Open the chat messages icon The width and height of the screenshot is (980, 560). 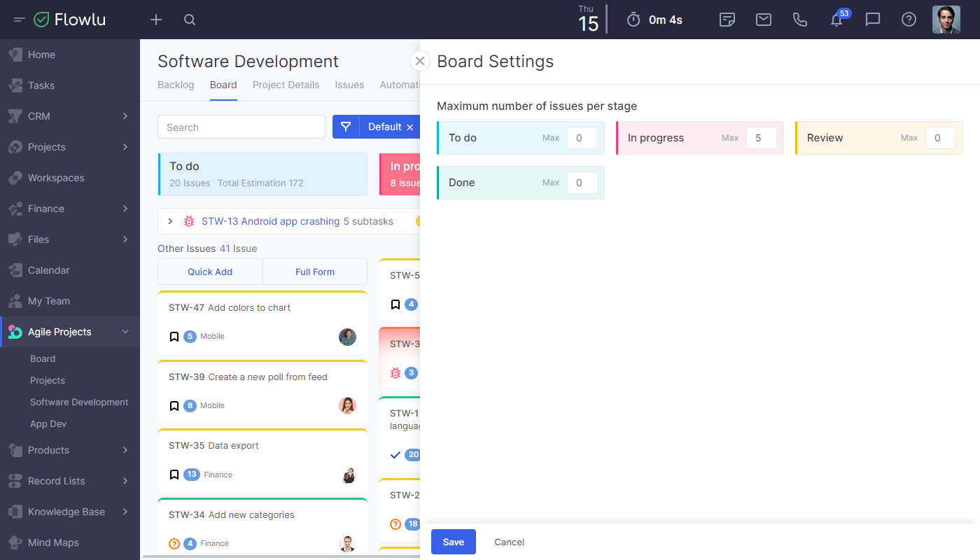point(873,20)
